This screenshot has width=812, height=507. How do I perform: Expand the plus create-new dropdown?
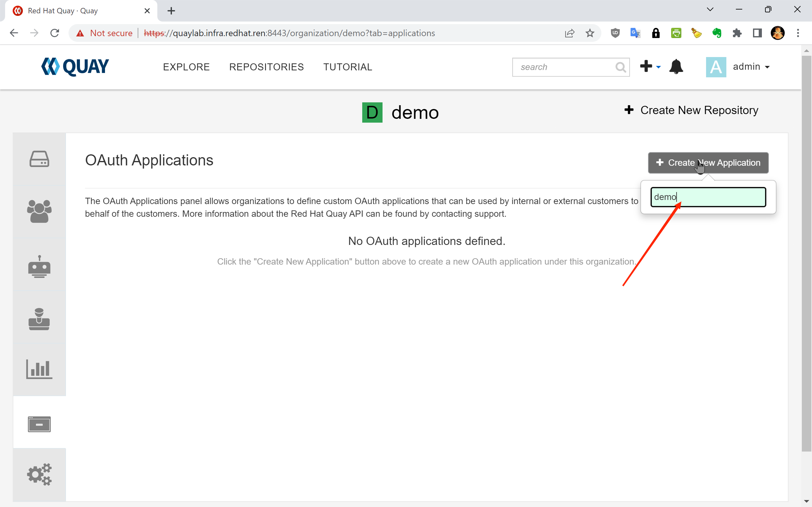click(x=650, y=67)
